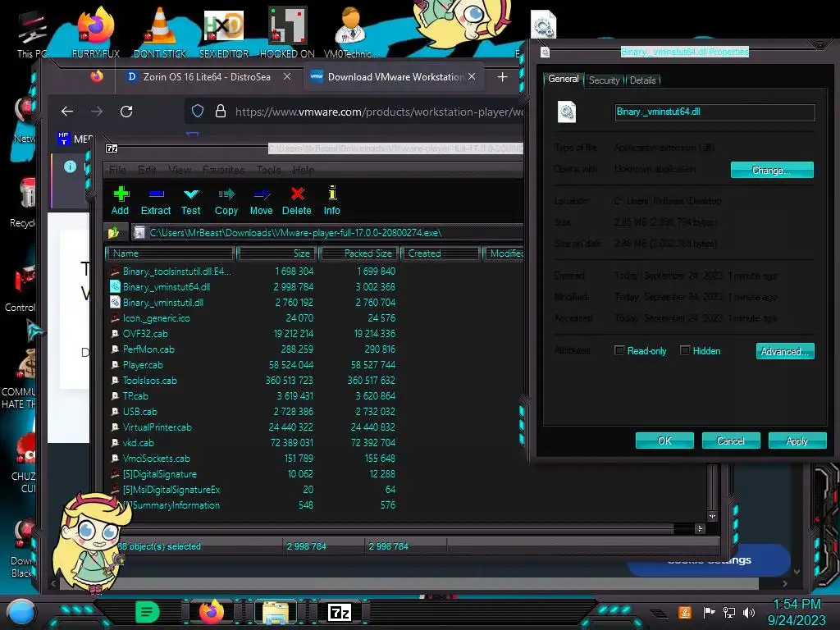Go back in Firefox browser
The width and height of the screenshot is (840, 630).
[x=67, y=112]
